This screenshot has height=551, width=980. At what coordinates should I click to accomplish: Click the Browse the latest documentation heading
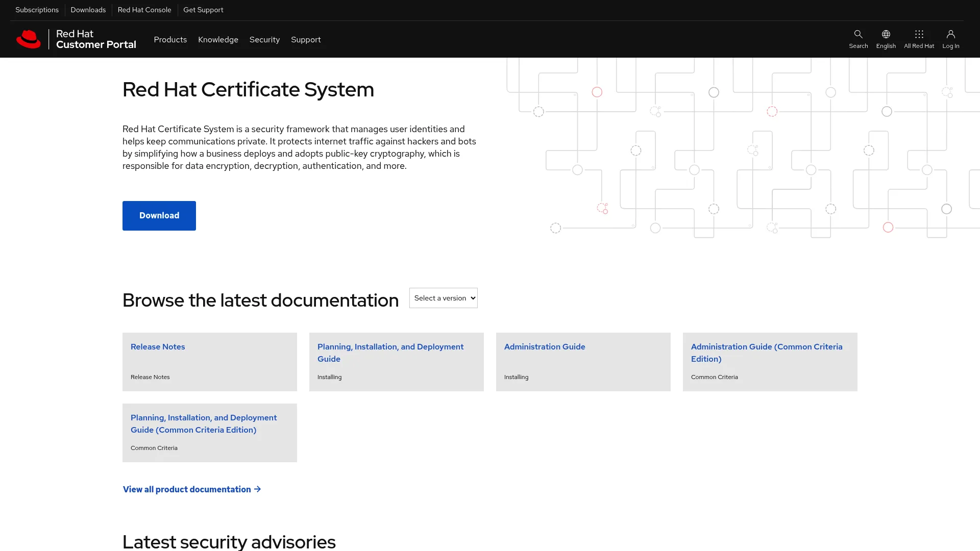coord(260,300)
